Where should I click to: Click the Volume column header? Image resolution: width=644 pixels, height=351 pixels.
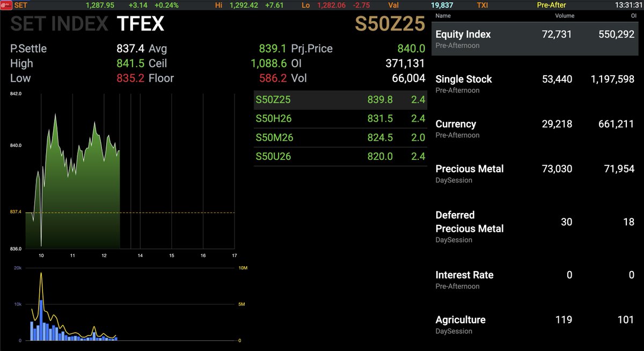tap(565, 16)
